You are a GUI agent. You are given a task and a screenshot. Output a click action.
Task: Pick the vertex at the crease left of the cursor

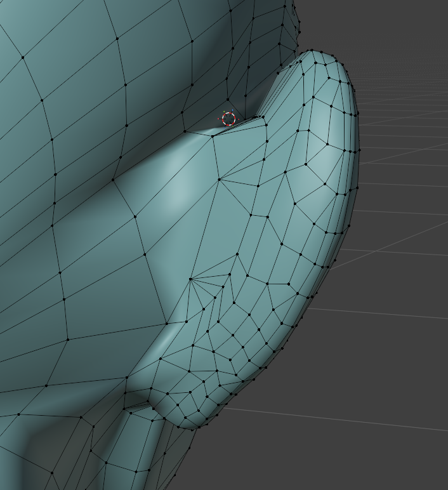pyautogui.click(x=183, y=130)
